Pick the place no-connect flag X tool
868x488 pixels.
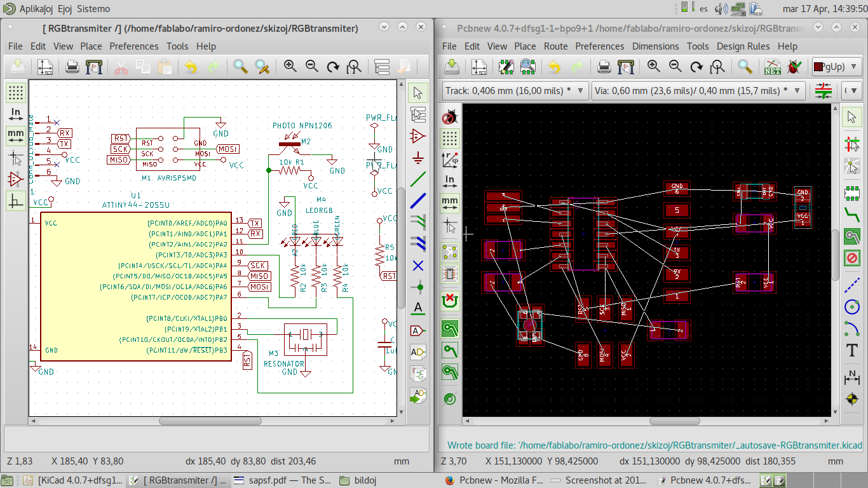pyautogui.click(x=417, y=266)
